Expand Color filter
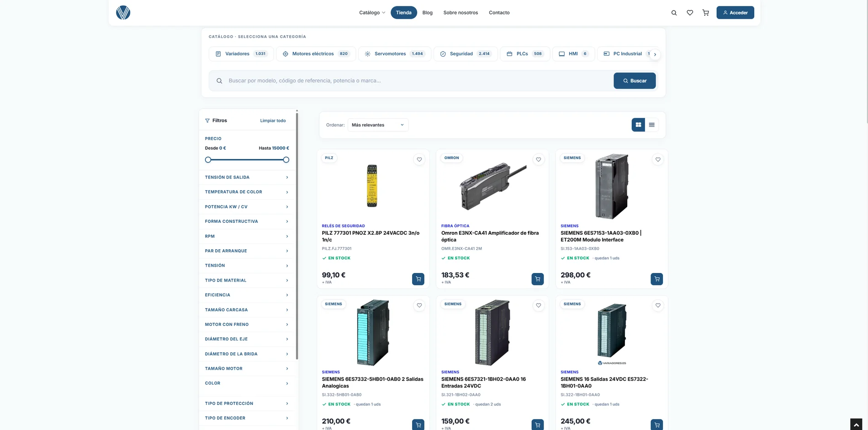Image resolution: width=868 pixels, height=430 pixels. tap(247, 383)
